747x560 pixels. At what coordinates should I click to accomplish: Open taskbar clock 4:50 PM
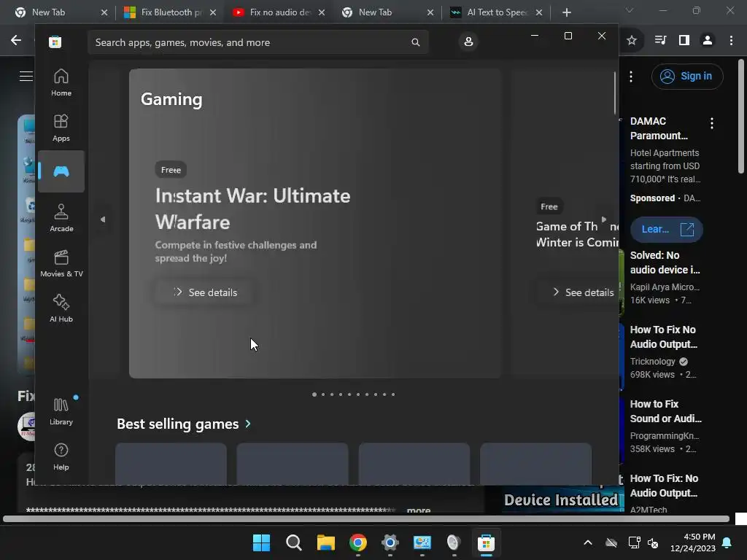(693, 542)
